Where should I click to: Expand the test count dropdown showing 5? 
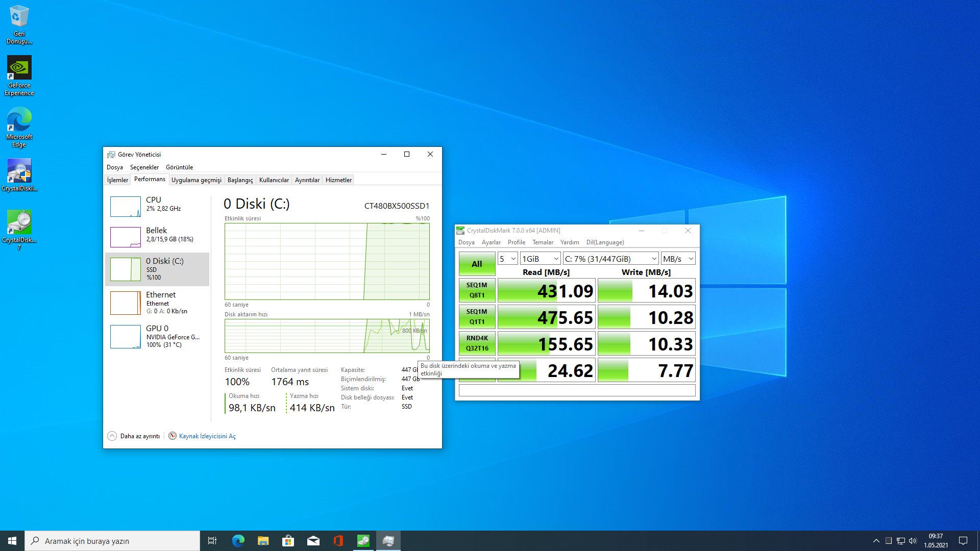507,259
